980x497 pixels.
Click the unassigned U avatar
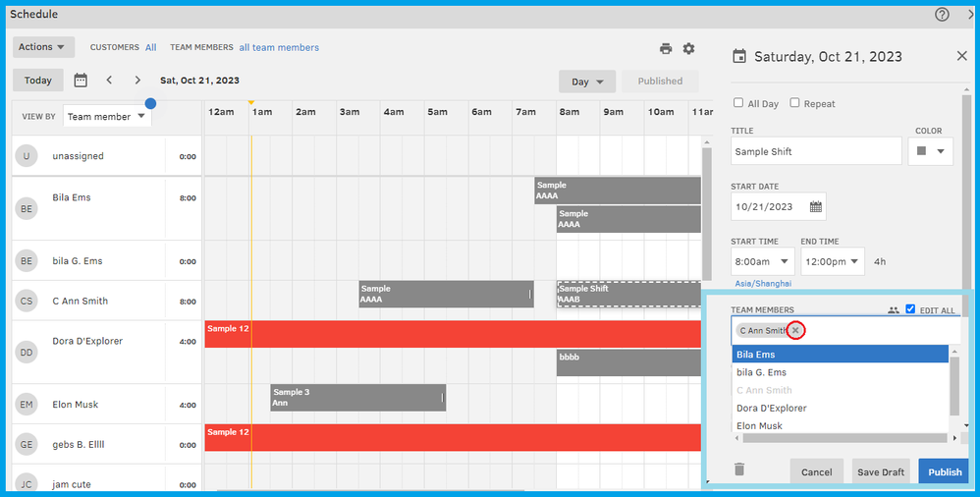pos(27,156)
